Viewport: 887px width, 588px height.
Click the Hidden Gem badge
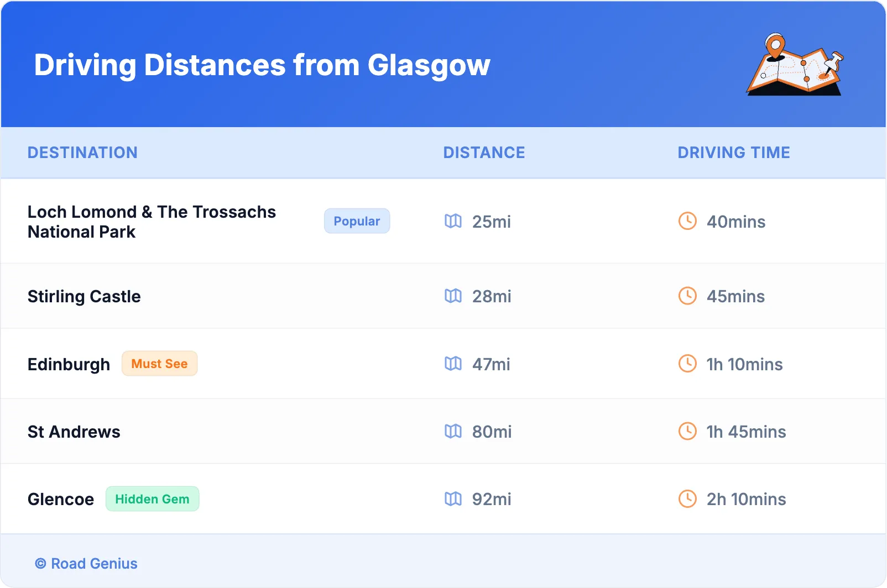coord(152,499)
